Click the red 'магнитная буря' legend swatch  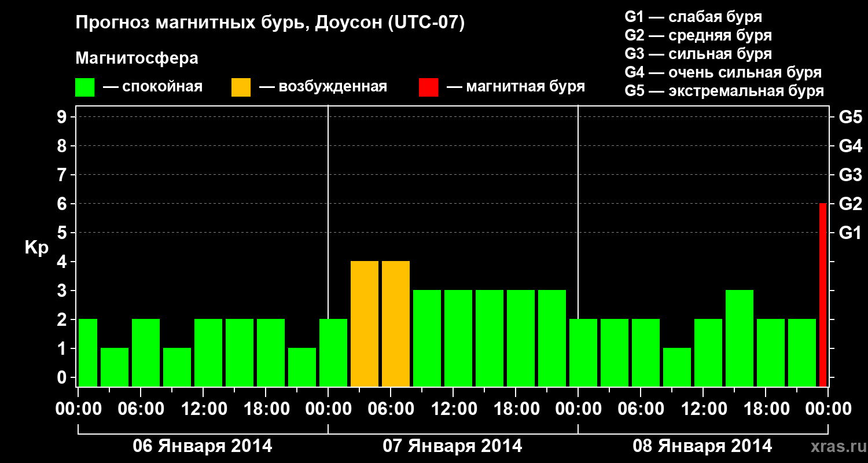428,87
